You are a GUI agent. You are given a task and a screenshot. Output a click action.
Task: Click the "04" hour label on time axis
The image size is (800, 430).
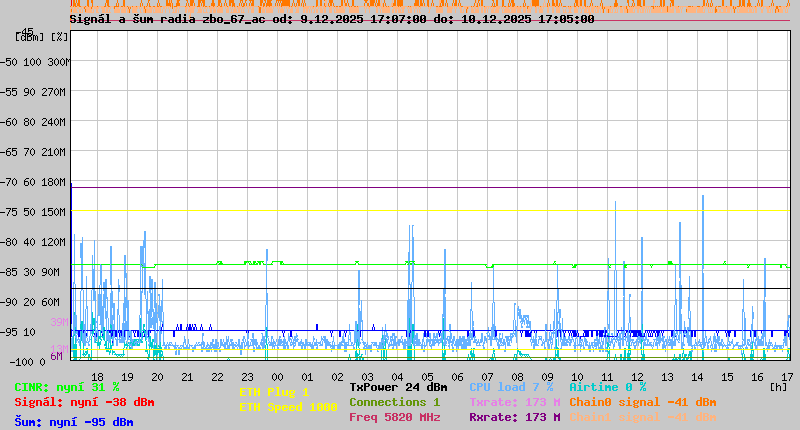pyautogui.click(x=397, y=377)
